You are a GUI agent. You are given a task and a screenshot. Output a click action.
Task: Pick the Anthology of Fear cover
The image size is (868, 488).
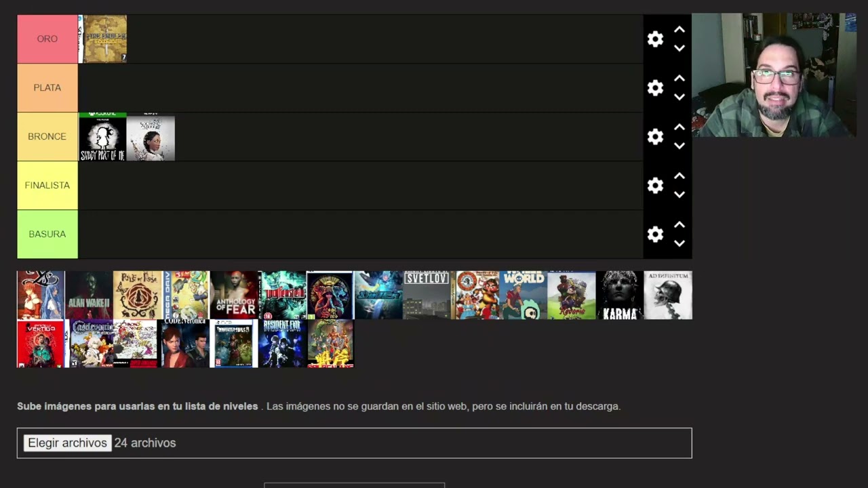(x=234, y=296)
